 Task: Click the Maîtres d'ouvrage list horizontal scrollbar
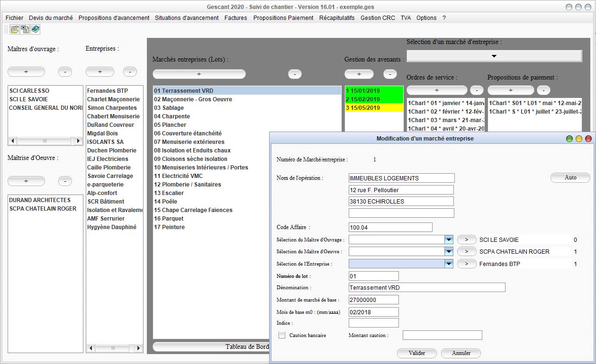45,141
